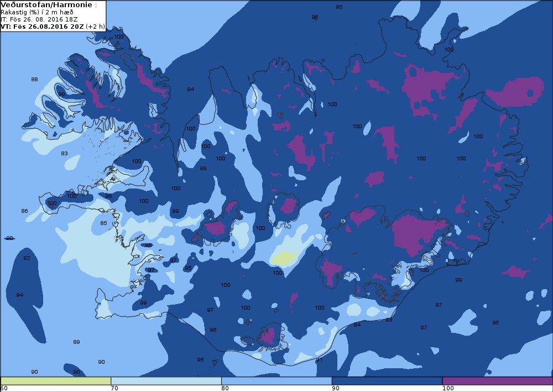This screenshot has height=392, width=553.
Task: Select the humidity value "98" on the map
Action: click(x=108, y=196)
